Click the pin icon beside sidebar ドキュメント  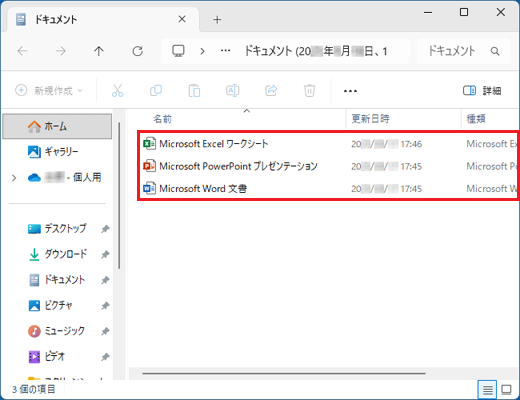pyautogui.click(x=105, y=280)
